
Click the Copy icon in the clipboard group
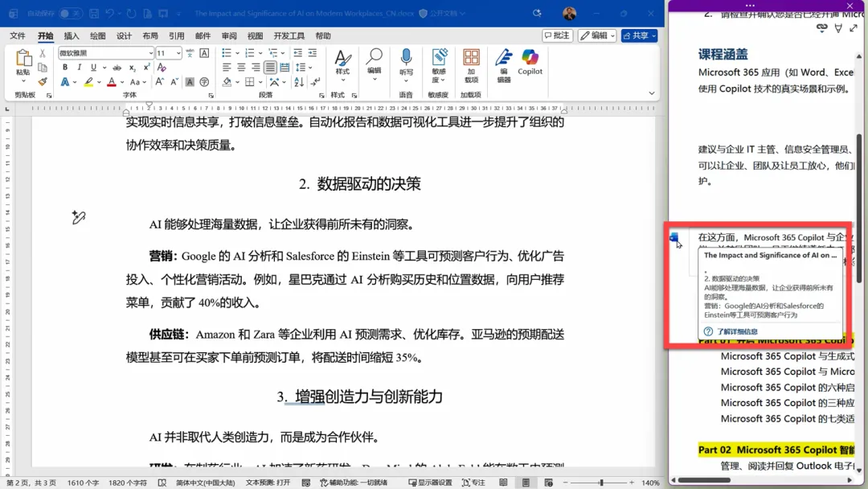(42, 68)
